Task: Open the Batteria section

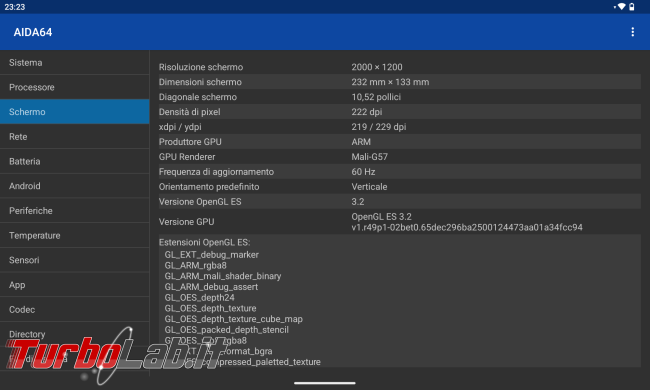Action: [75, 161]
